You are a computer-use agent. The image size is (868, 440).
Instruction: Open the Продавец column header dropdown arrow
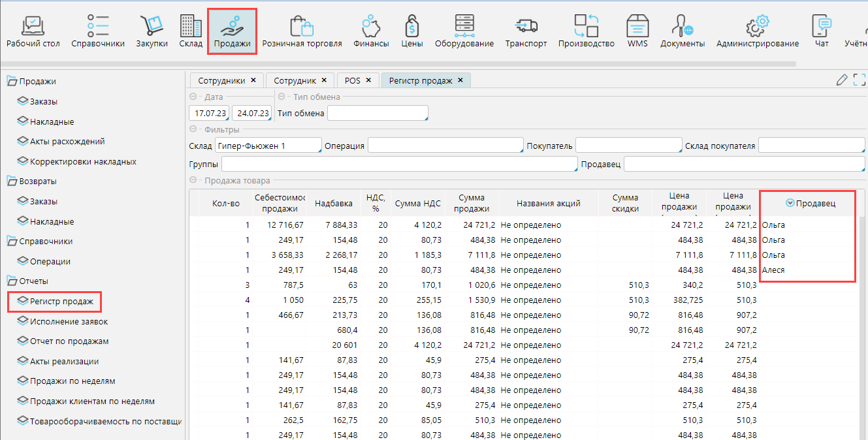(790, 204)
